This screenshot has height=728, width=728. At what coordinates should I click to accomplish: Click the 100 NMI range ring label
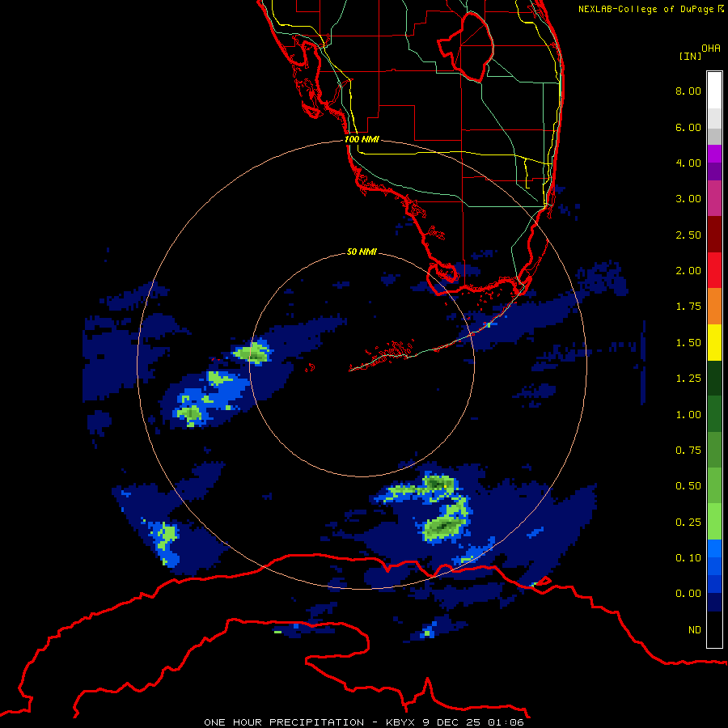[362, 139]
